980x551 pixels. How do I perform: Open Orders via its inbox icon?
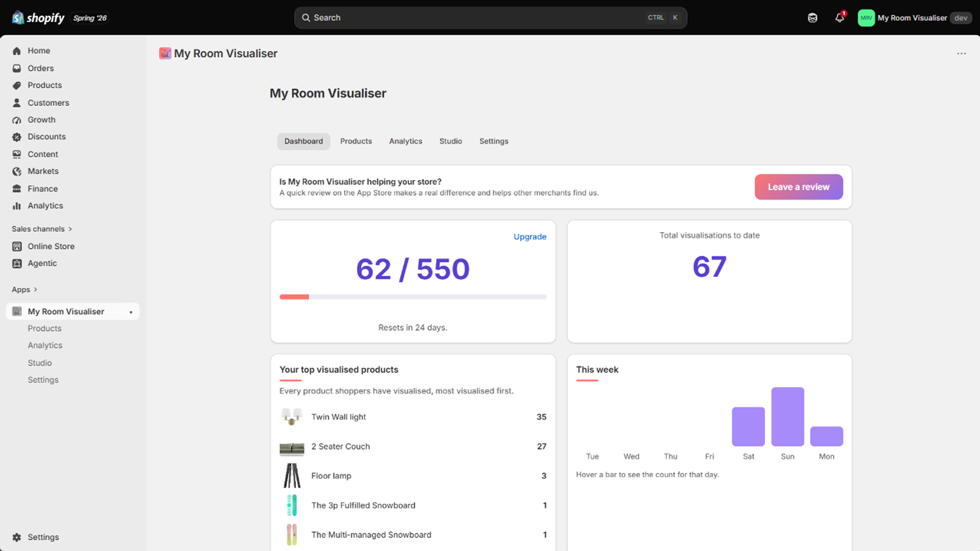tap(17, 68)
